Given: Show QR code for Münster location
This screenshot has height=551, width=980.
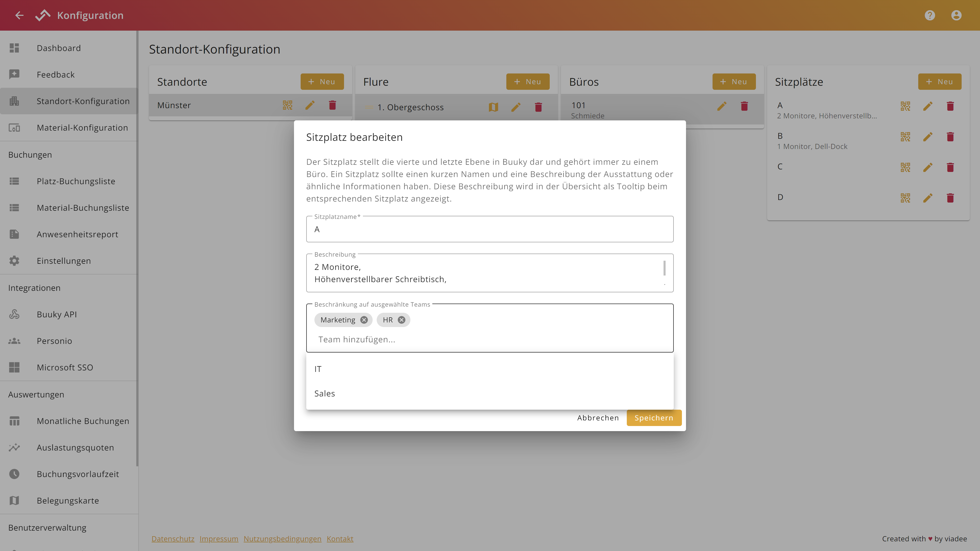Looking at the screenshot, I should click(288, 105).
